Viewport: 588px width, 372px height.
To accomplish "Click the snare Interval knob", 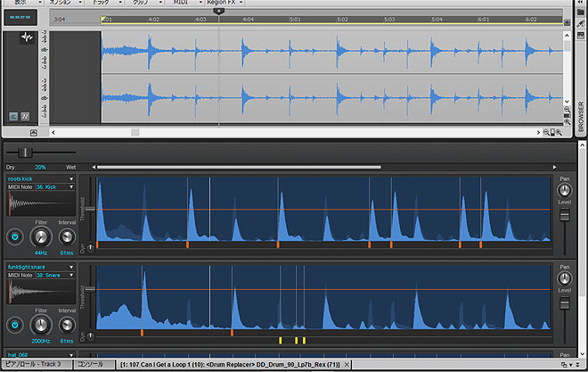I will [x=67, y=325].
